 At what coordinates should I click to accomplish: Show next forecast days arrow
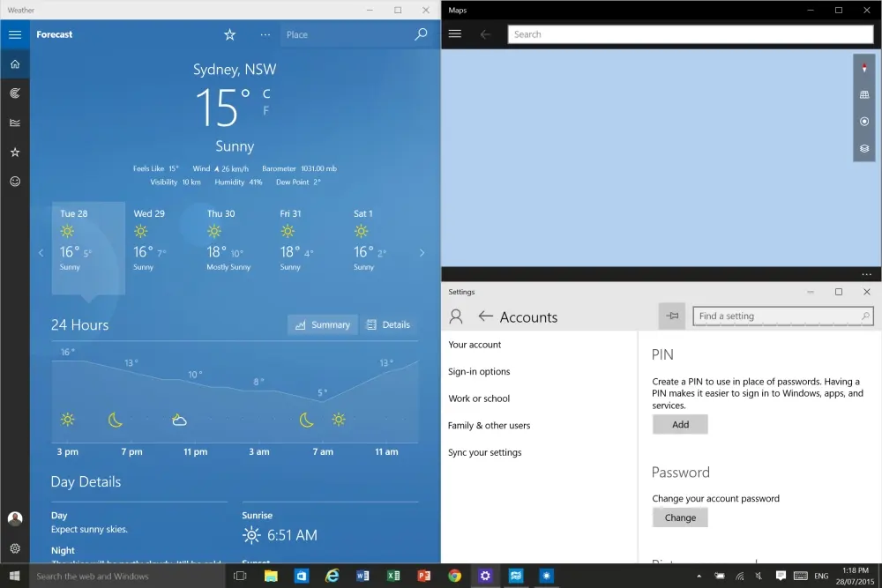click(x=422, y=253)
